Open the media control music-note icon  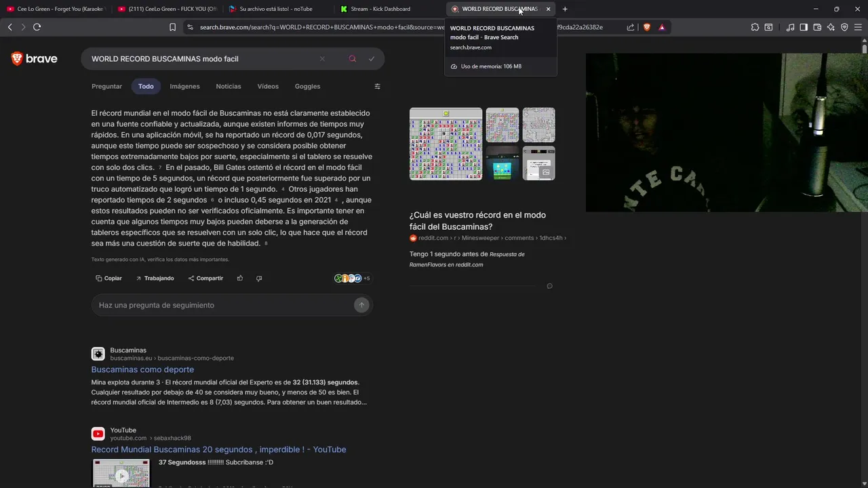point(790,27)
